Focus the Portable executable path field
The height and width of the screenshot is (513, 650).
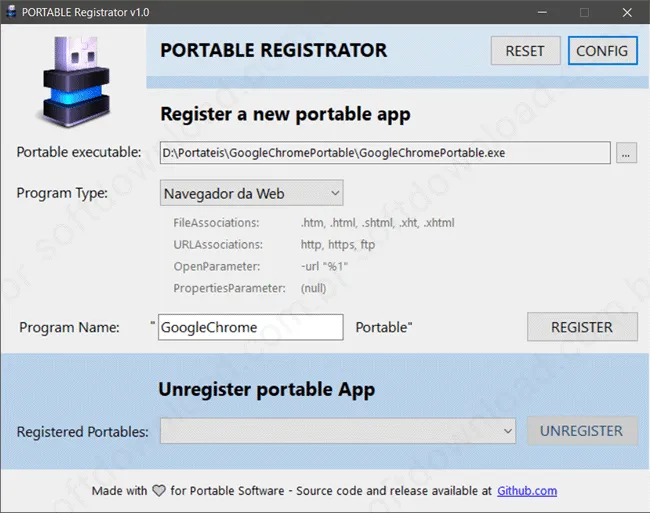[x=385, y=153]
